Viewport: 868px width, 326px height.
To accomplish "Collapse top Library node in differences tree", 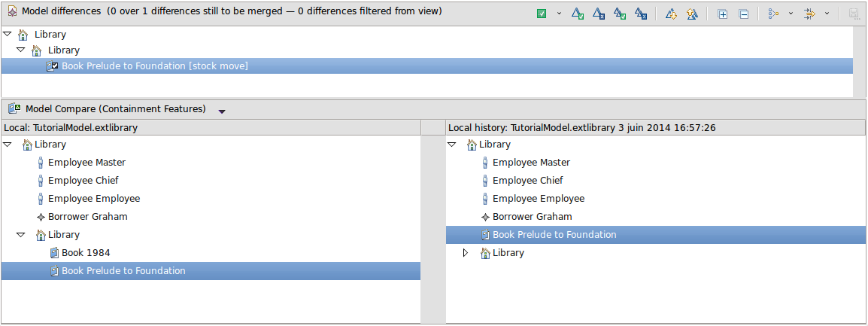I will (8, 34).
